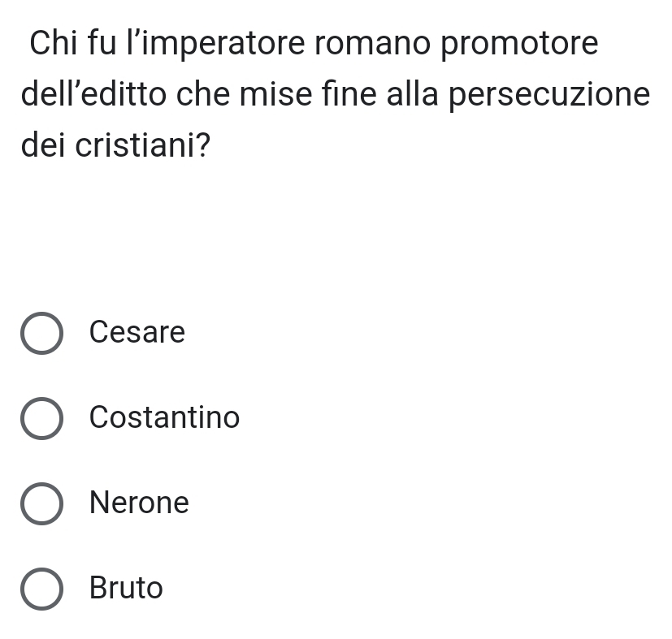The height and width of the screenshot is (639, 672).
Task: Click the question text about the Roman emperor
Action: (x=335, y=95)
